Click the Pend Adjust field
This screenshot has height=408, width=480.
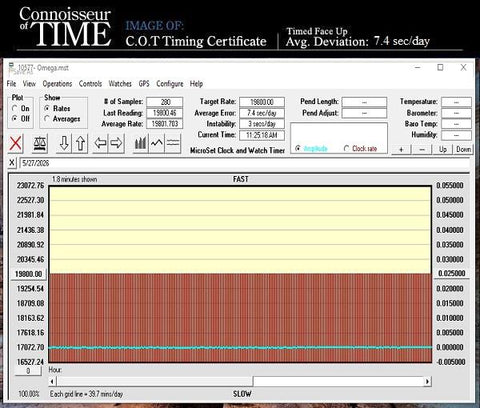pos(364,113)
